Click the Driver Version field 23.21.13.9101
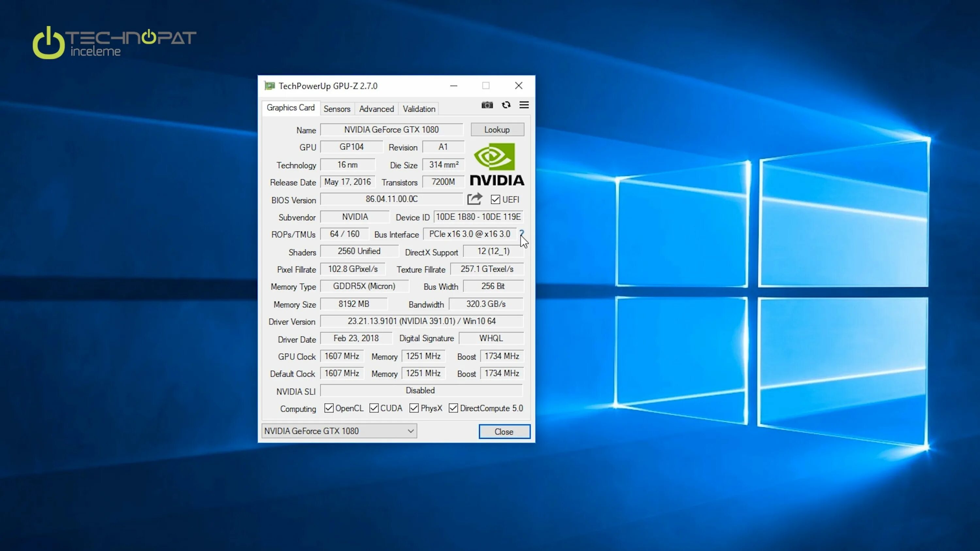 click(421, 321)
